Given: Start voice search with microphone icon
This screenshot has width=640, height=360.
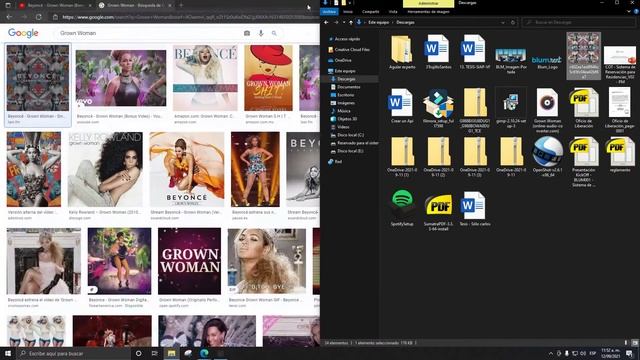Looking at the screenshot, I should coord(261,33).
